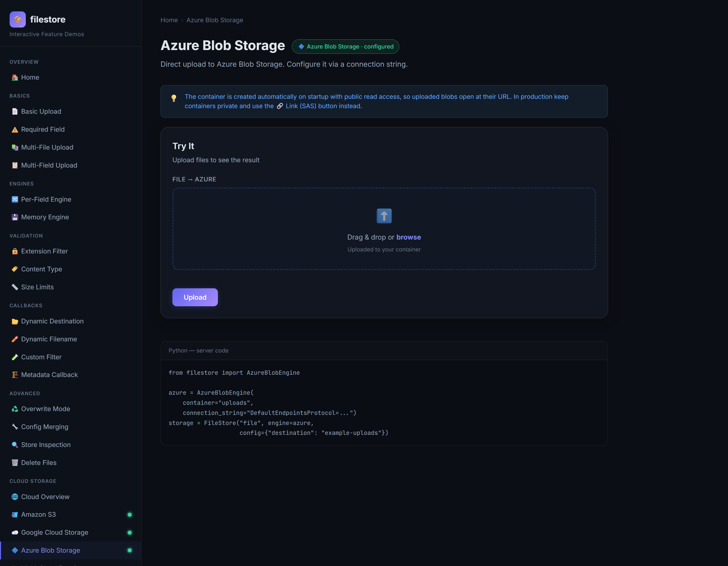Click the Overwrite Mode recycle icon
This screenshot has height=566, width=728.
tap(15, 409)
